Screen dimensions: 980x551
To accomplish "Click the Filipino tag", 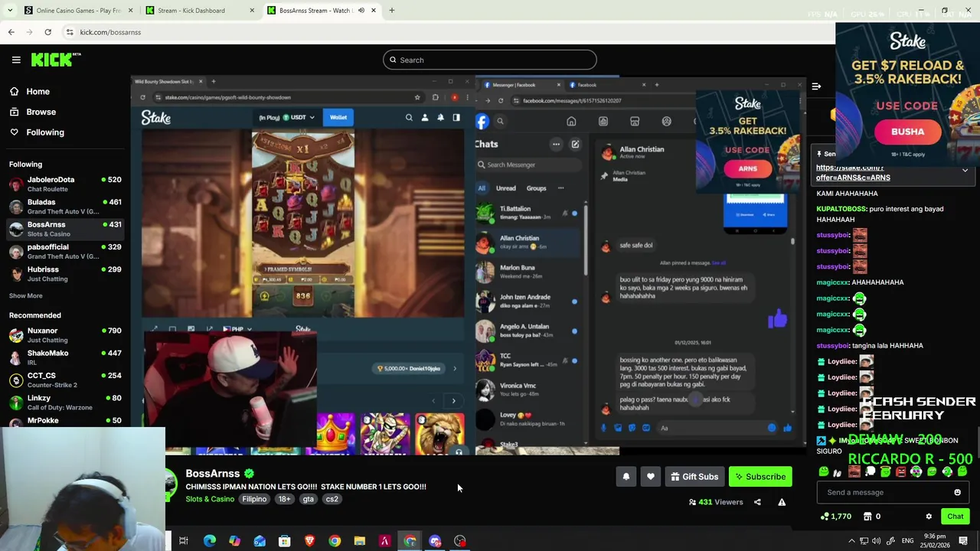I will tap(254, 499).
